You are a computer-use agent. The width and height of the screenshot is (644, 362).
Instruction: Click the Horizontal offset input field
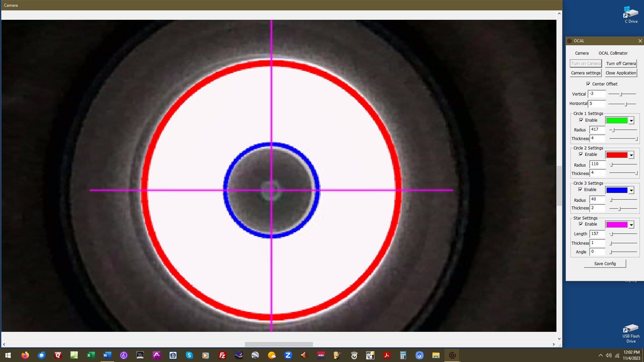click(597, 104)
